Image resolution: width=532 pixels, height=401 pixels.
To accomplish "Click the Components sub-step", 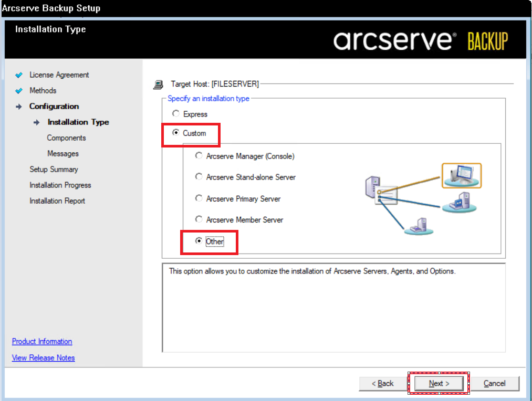I will coord(66,138).
